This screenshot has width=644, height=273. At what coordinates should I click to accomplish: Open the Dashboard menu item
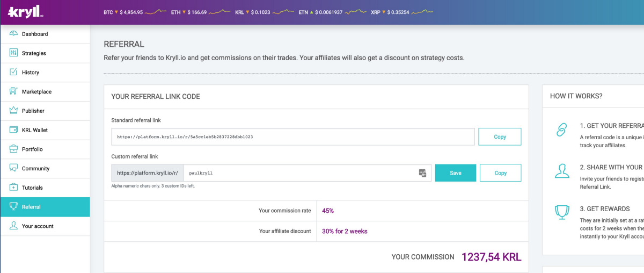45,34
